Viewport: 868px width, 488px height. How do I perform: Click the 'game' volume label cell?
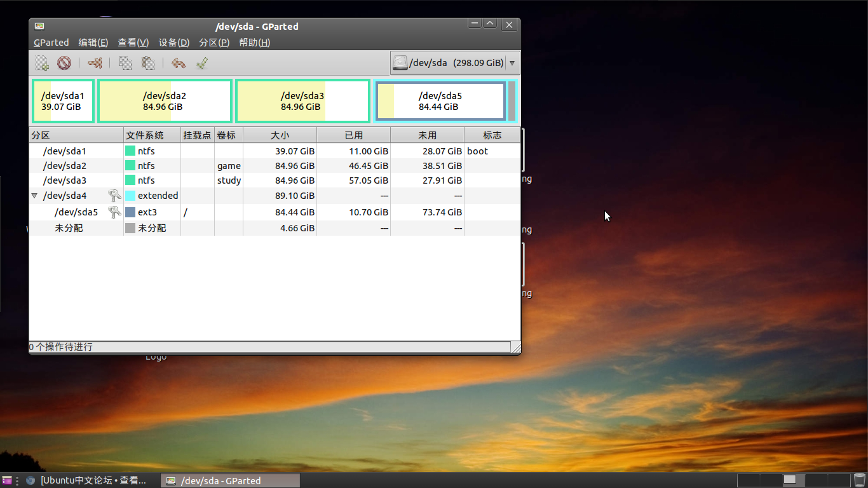tap(229, 166)
